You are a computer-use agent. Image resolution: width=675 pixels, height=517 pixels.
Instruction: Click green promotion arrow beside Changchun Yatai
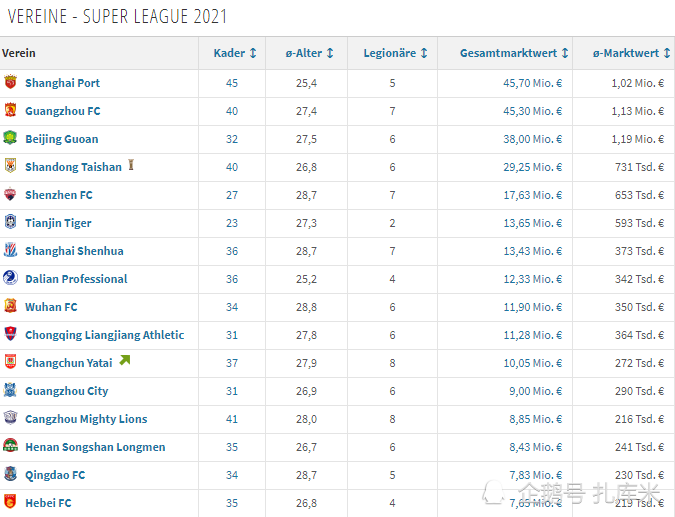pos(125,360)
